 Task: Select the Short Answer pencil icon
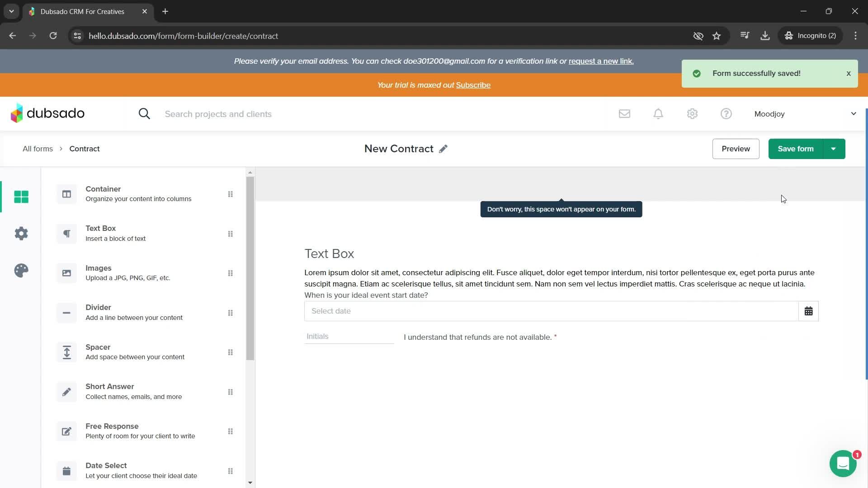tap(66, 392)
